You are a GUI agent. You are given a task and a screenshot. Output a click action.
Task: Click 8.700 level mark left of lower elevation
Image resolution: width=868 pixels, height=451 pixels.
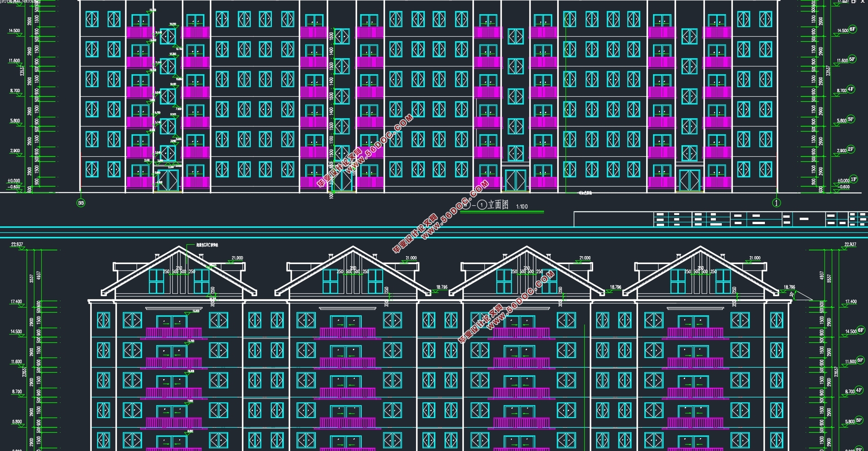point(16,392)
